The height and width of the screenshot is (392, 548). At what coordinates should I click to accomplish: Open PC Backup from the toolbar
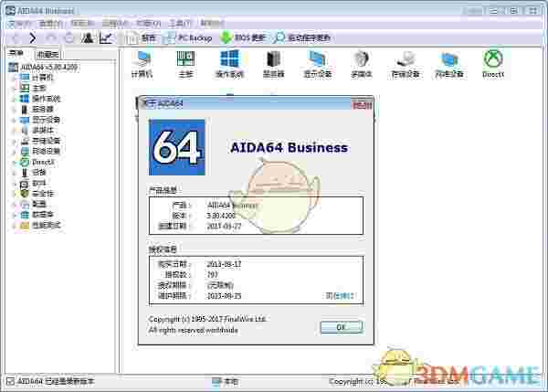tap(188, 37)
